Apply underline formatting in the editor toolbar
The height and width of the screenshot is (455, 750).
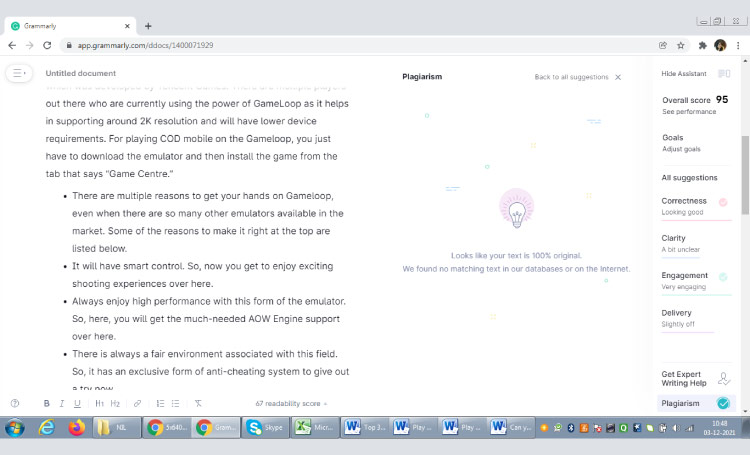(77, 403)
